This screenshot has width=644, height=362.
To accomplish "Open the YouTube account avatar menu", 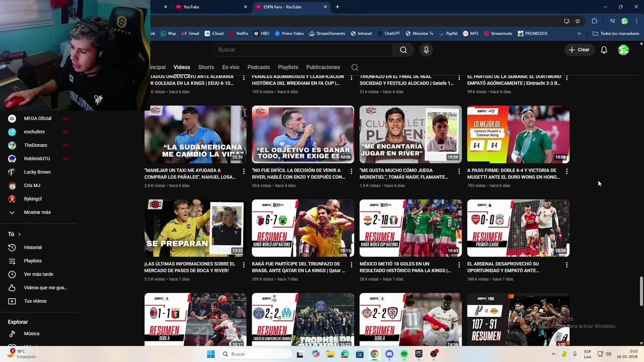I will tap(623, 50).
